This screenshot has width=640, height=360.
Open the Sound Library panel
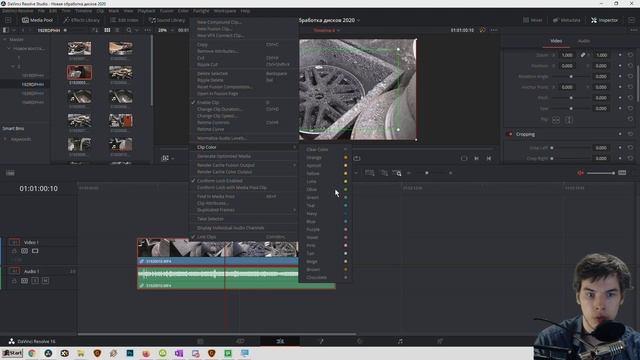[167, 20]
